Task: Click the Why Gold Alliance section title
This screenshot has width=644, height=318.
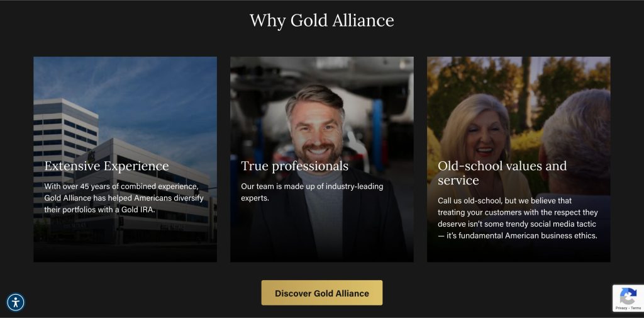Action: pyautogui.click(x=321, y=20)
